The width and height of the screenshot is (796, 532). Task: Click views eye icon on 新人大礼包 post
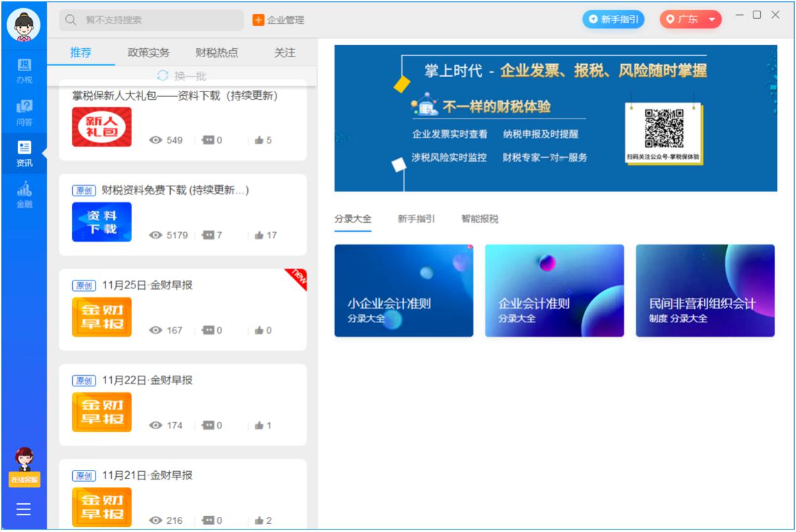coord(156,141)
